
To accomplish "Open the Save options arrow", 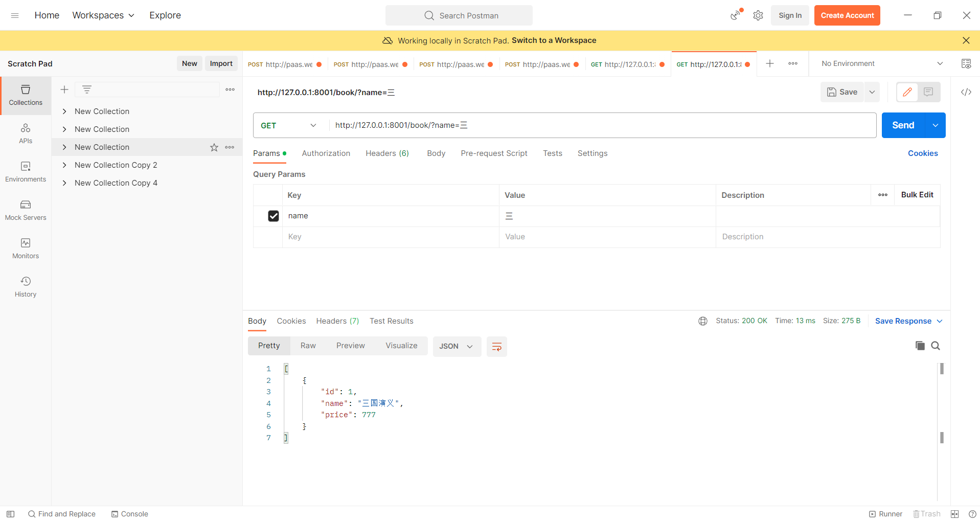I will [872, 92].
